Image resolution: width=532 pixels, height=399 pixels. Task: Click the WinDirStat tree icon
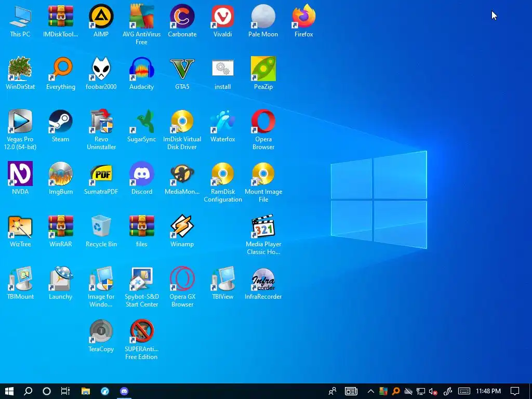point(20,74)
